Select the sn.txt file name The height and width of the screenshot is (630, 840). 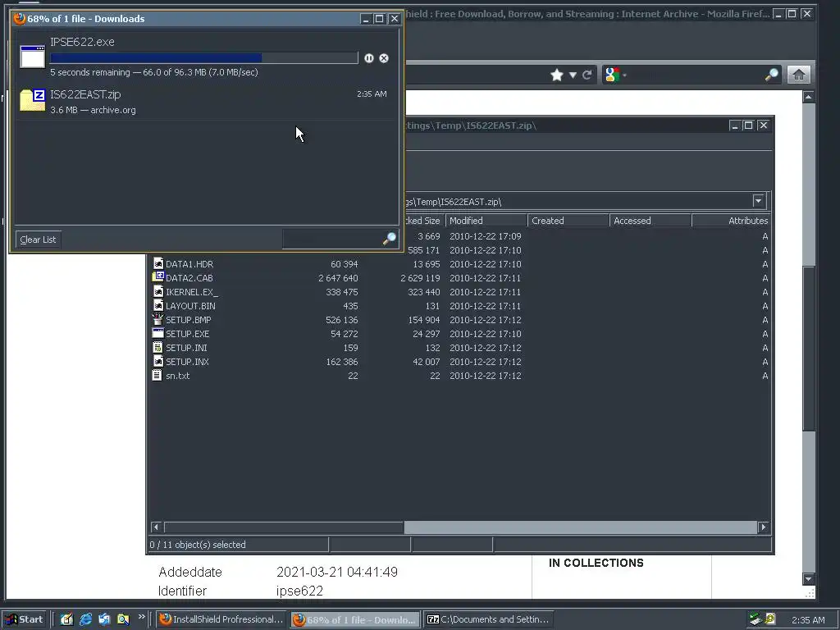[x=178, y=376]
